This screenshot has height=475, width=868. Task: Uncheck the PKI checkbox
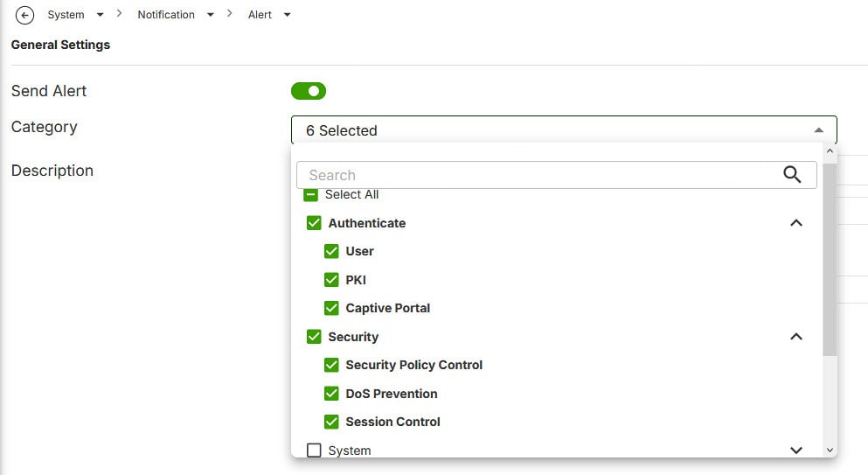pos(331,280)
